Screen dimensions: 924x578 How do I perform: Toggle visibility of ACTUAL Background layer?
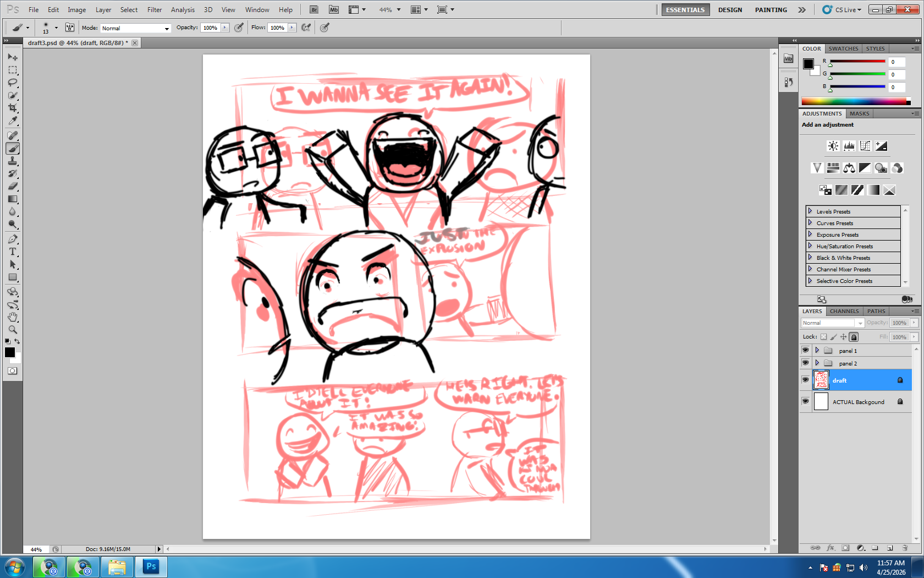(x=805, y=401)
